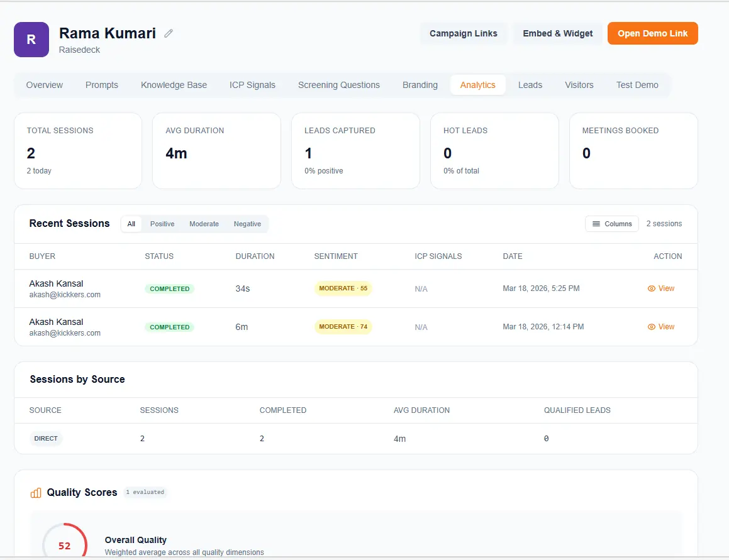Click the 34s duration value

[243, 288]
